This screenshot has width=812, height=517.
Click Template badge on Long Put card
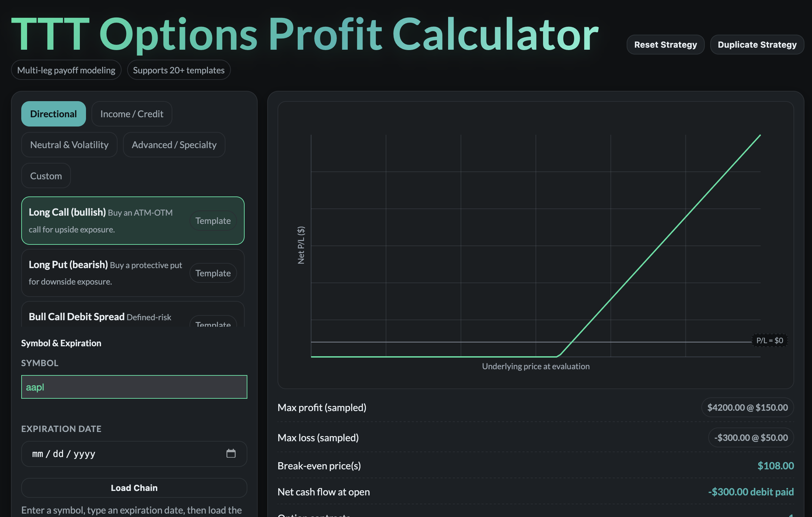pyautogui.click(x=213, y=273)
